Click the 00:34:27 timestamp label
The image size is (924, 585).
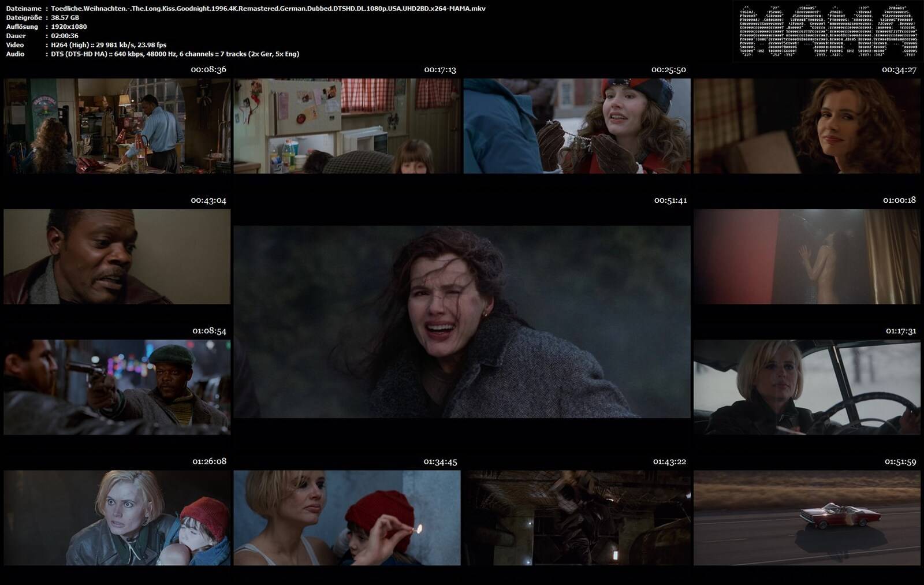pyautogui.click(x=899, y=69)
